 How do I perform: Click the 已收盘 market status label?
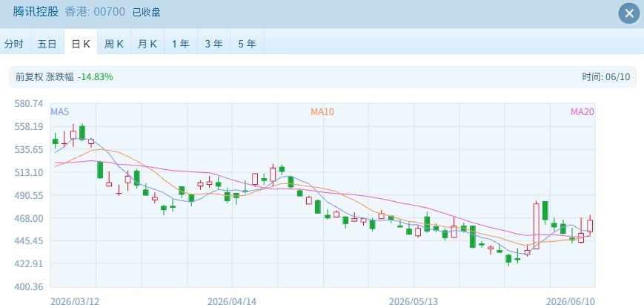coord(146,13)
